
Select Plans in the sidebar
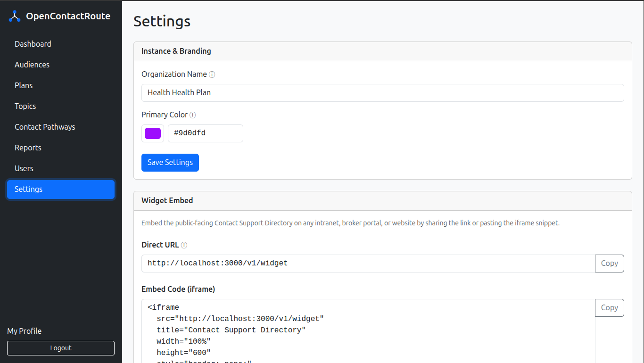(x=24, y=85)
